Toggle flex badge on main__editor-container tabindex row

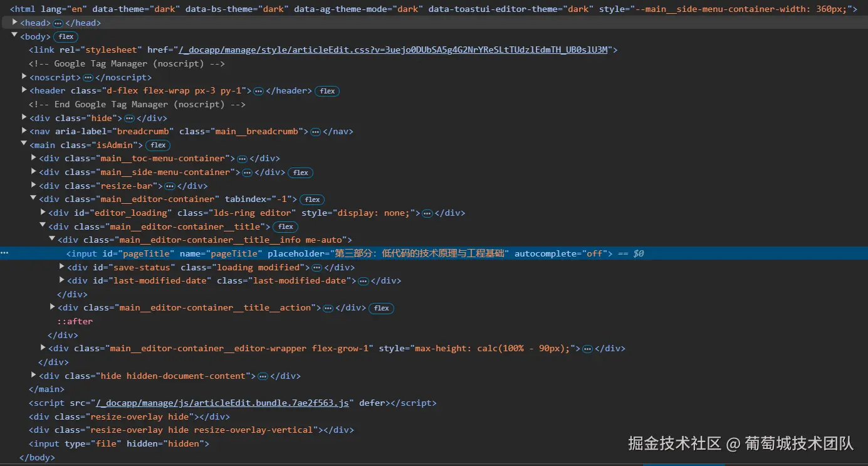313,199
